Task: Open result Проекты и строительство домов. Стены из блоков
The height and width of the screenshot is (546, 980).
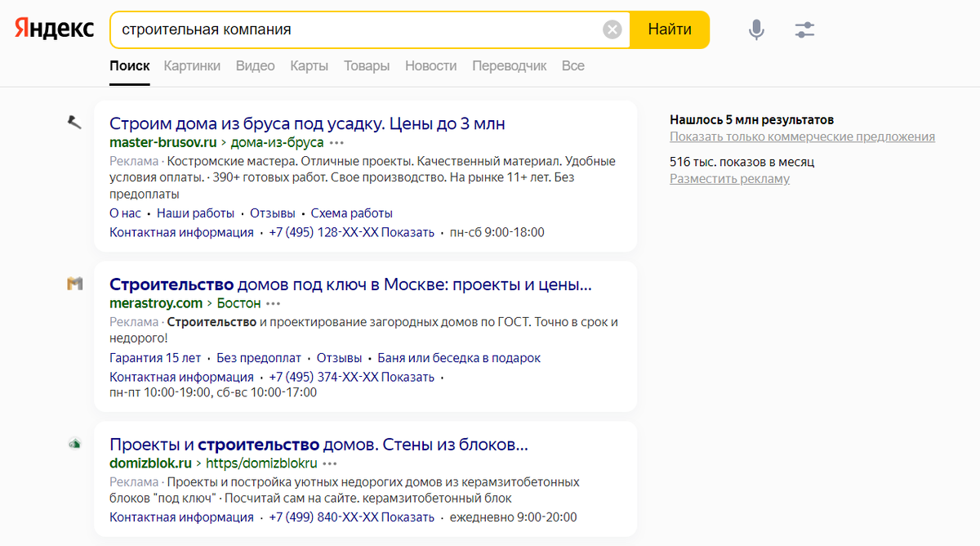Action: coord(319,445)
